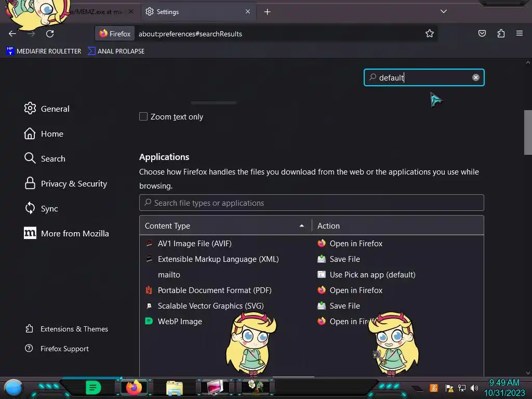The width and height of the screenshot is (532, 399).
Task: Close the Settings tab
Action: (248, 11)
